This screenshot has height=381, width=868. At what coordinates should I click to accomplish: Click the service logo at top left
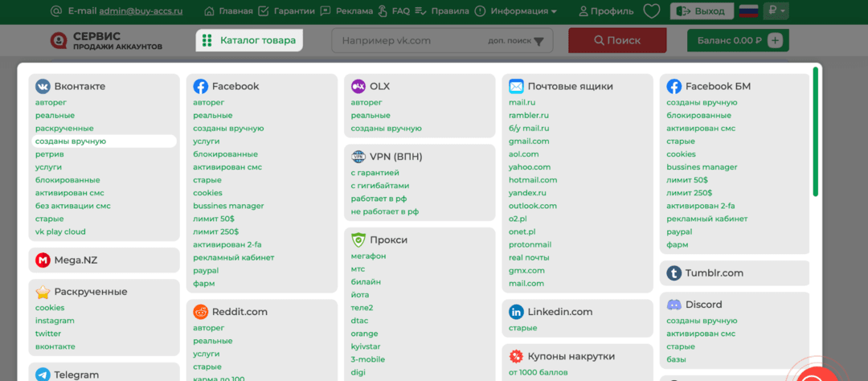[59, 40]
